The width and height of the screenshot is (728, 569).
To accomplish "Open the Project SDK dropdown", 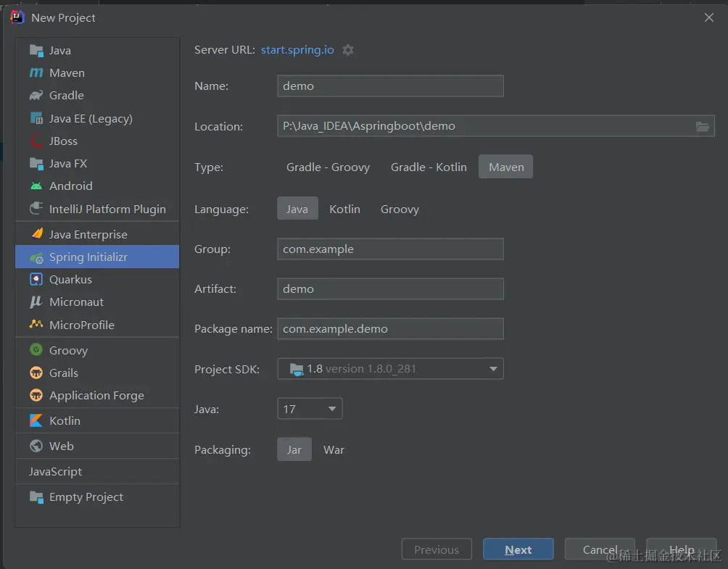I will point(390,368).
